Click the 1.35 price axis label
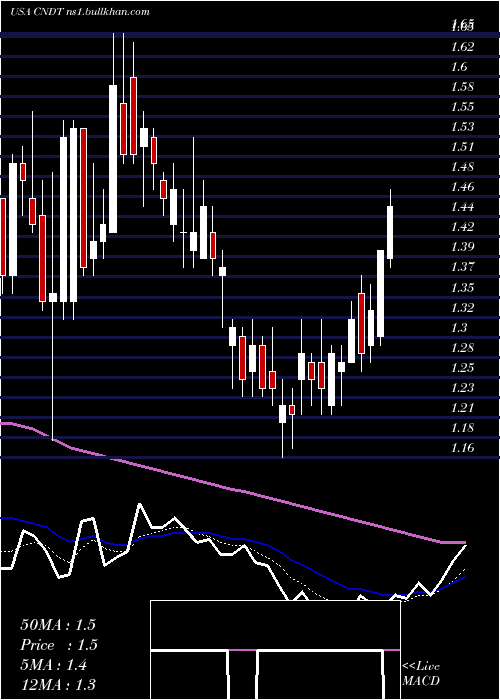Screen dimensions: 500x700 (x=462, y=287)
